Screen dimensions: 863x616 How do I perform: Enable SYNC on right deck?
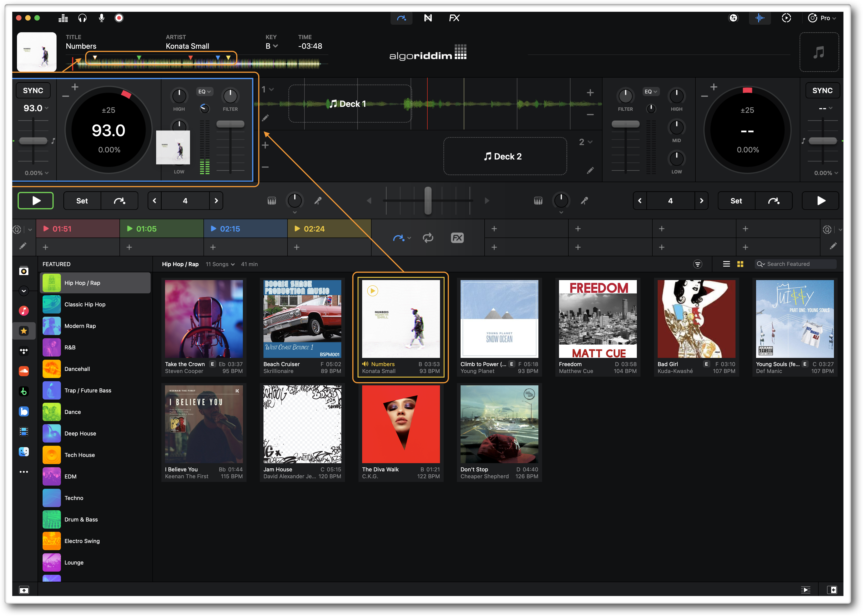click(x=822, y=90)
